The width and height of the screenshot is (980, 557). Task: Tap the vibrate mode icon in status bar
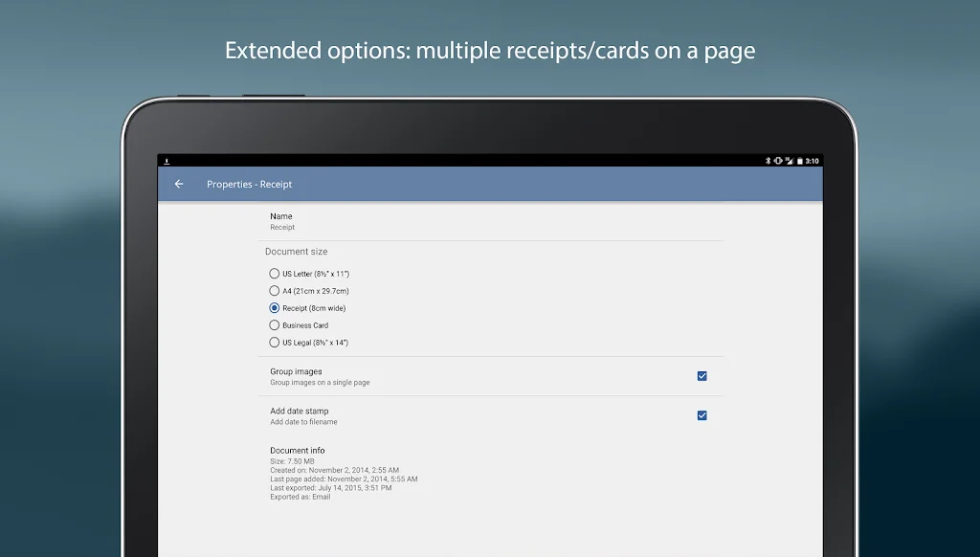click(x=778, y=161)
